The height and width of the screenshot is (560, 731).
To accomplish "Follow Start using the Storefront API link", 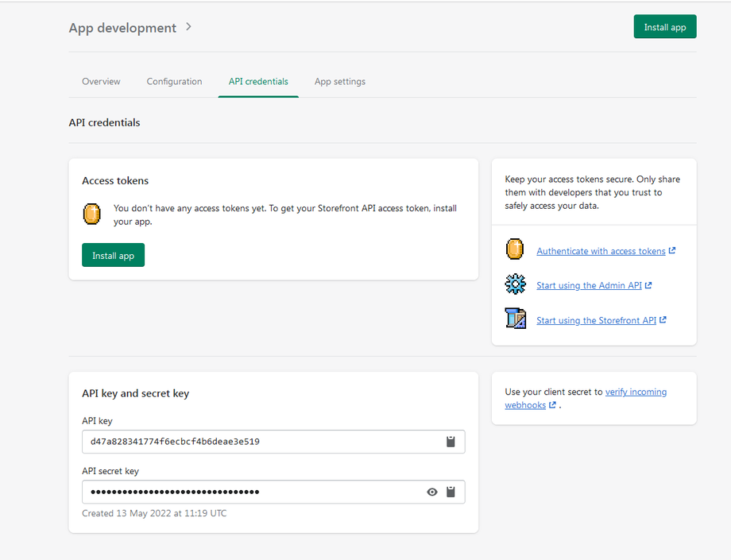I will point(596,321).
